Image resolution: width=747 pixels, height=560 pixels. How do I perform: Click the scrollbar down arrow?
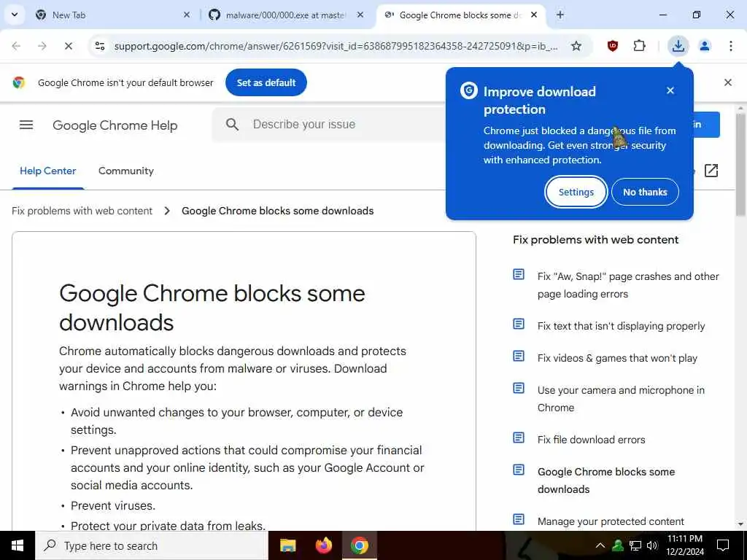coord(741,524)
